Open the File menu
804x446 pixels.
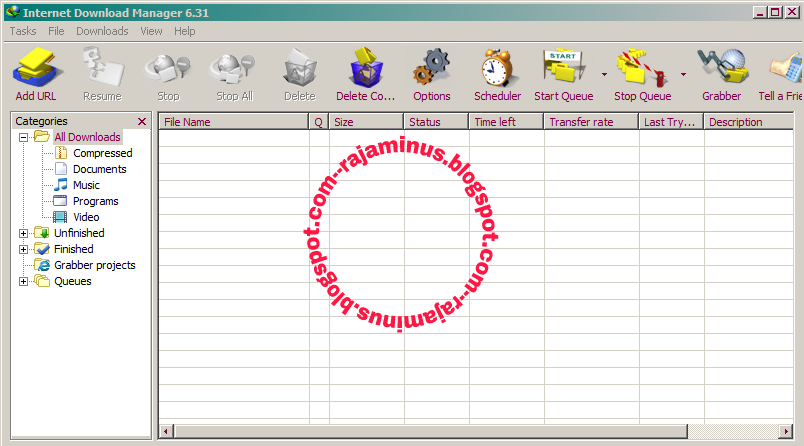(x=56, y=31)
